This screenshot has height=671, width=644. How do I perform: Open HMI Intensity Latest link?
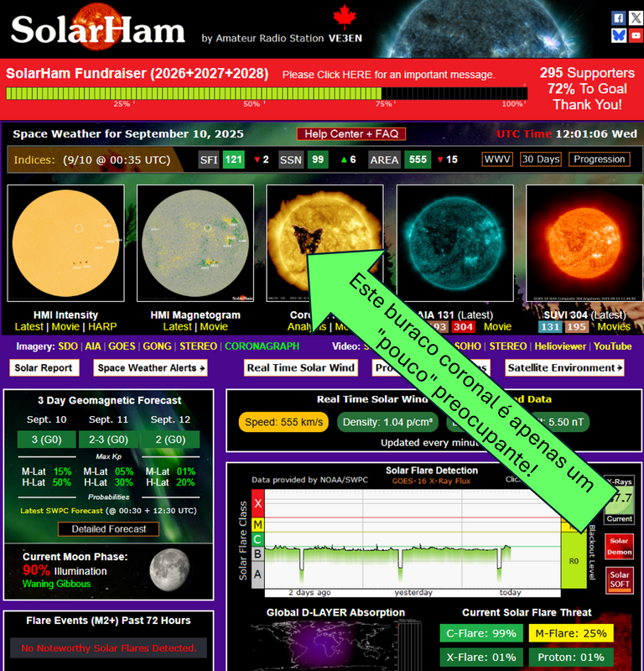29,327
